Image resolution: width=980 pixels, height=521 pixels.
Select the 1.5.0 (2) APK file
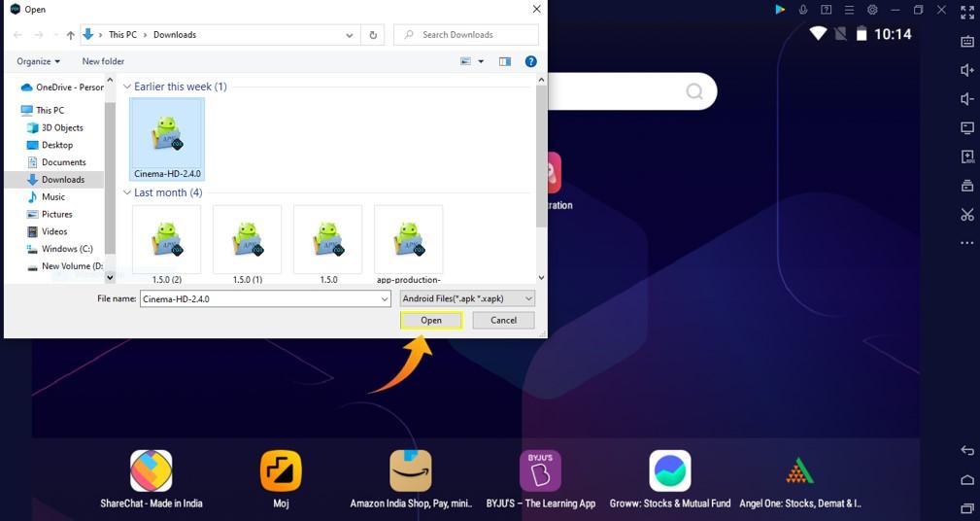(x=167, y=245)
